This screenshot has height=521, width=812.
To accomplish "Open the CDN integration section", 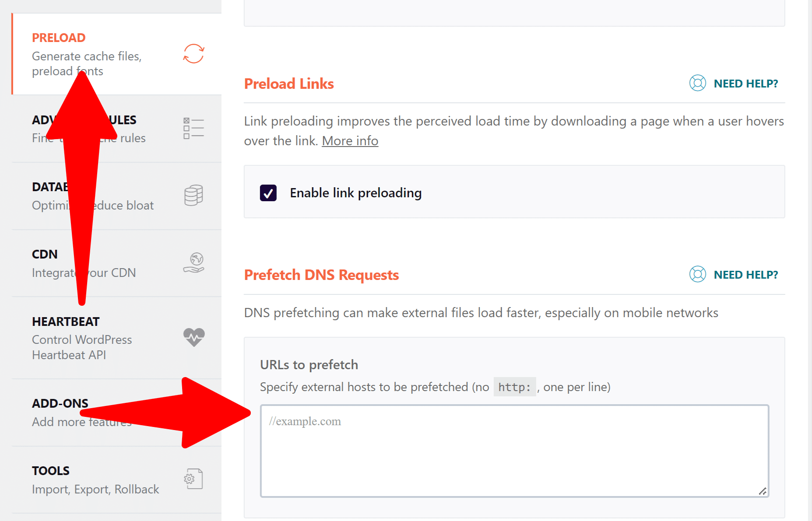I will click(x=44, y=254).
